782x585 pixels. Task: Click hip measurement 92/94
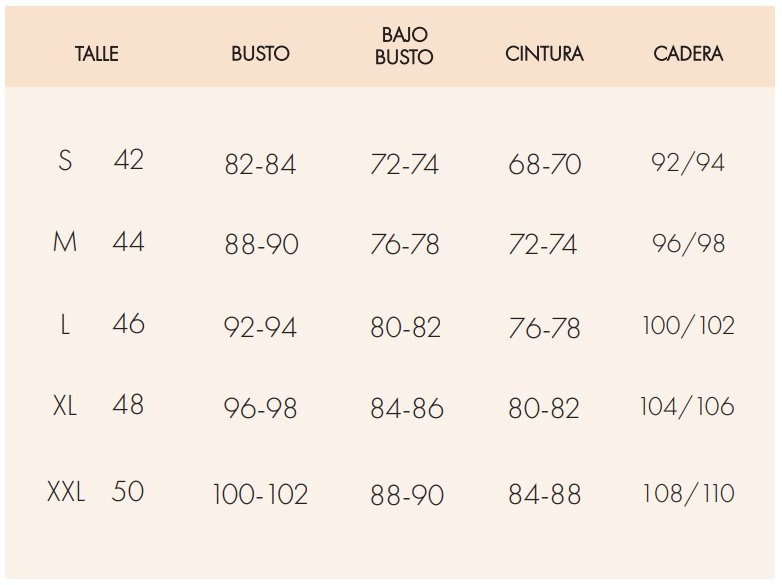(688, 162)
